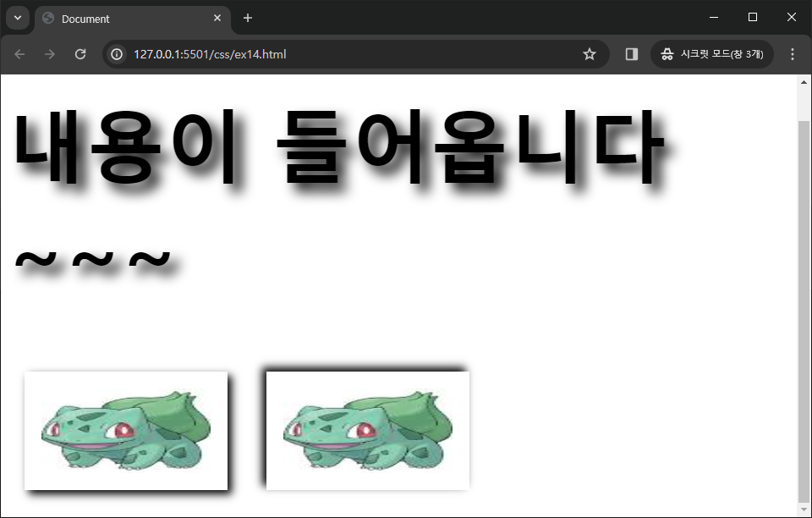Select the Document tab

(x=132, y=19)
